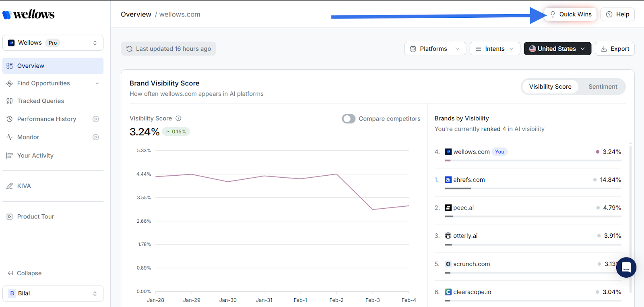Go to Tracked Queries
Screen dimensions: 644x307
tap(41, 101)
